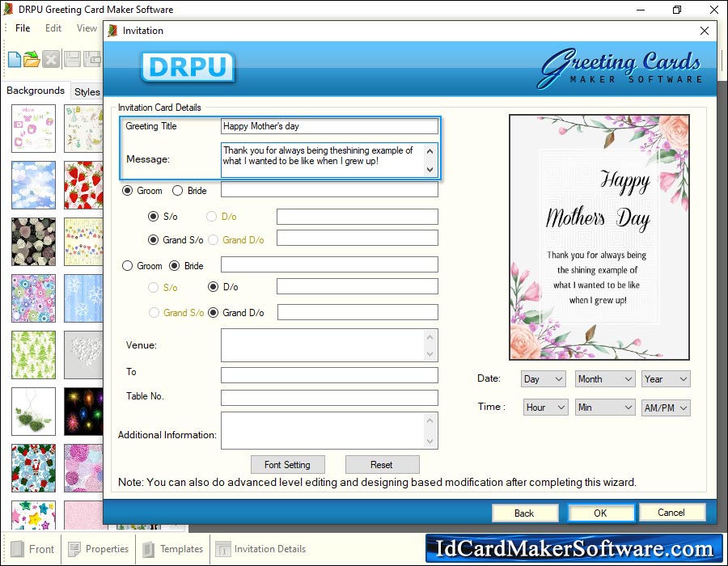Select the snowflake blue background thumbnail
The height and width of the screenshot is (566, 728).
(83, 298)
